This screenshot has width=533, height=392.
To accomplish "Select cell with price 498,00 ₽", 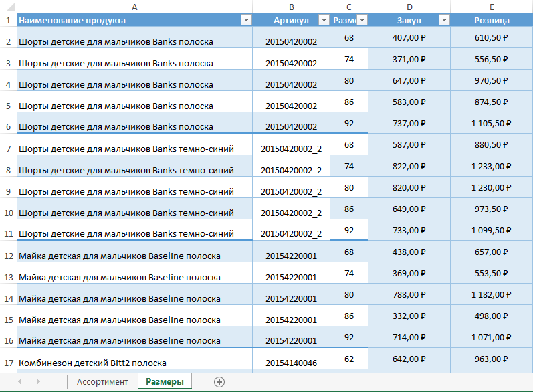I will (x=492, y=316).
